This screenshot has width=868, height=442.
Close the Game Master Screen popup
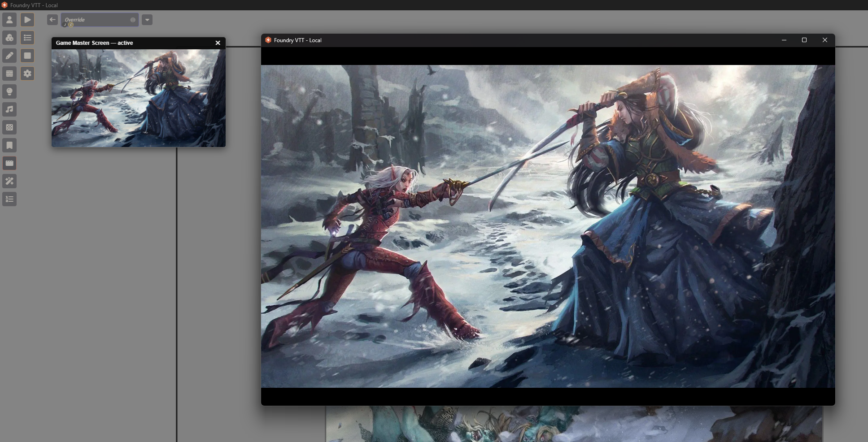tap(218, 43)
